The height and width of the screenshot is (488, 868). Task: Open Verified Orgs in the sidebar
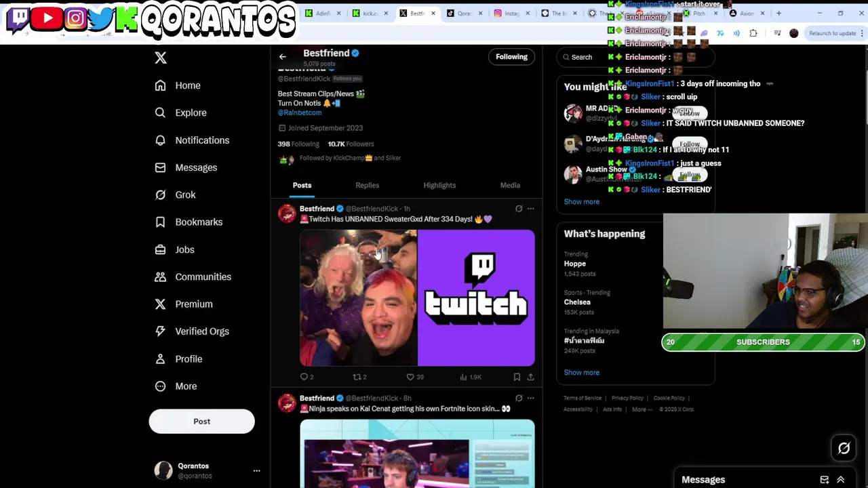(x=192, y=331)
